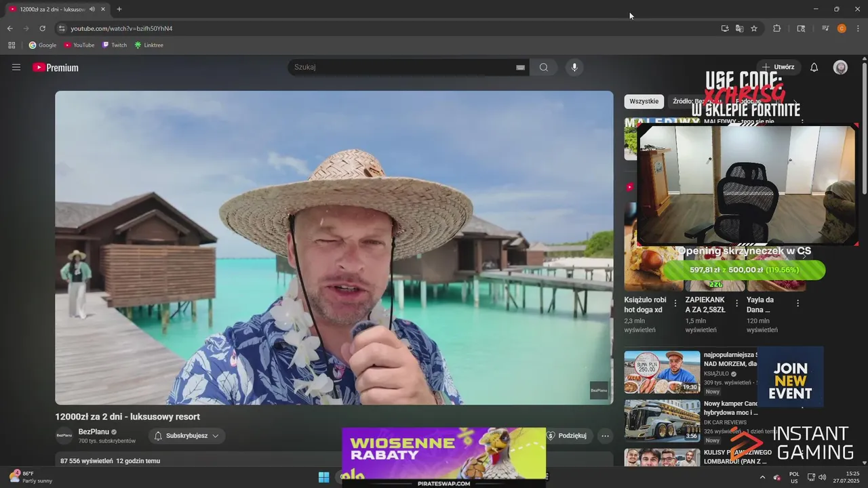This screenshot has width=868, height=488.
Task: Show hidden system tray icons
Action: pyautogui.click(x=762, y=477)
